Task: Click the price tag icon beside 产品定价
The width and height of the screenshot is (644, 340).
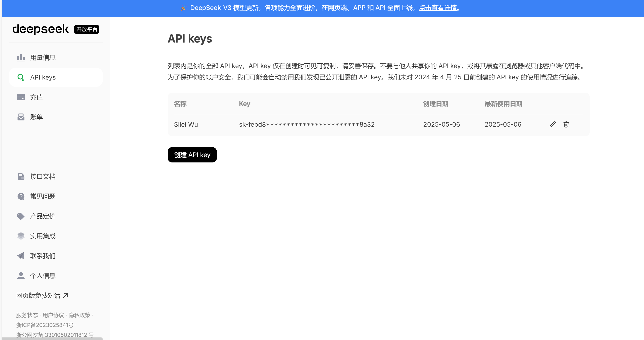Action: coord(21,216)
